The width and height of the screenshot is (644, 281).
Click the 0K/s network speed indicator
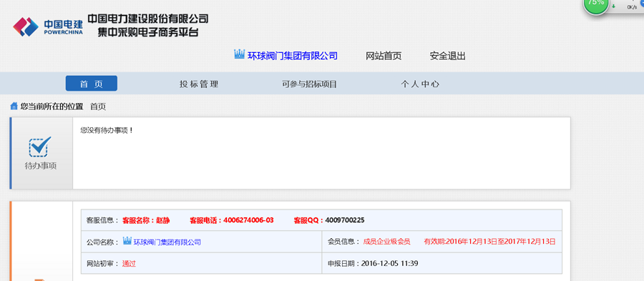pyautogui.click(x=632, y=7)
